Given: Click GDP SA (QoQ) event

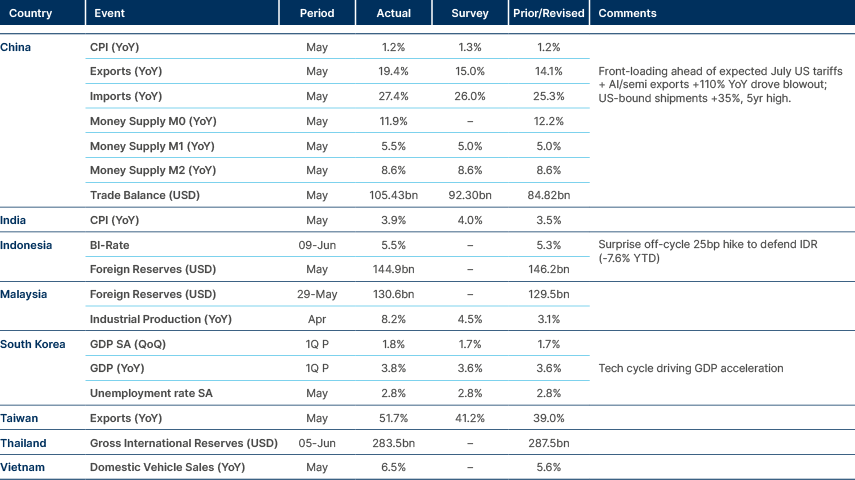Looking at the screenshot, I should click(128, 344).
